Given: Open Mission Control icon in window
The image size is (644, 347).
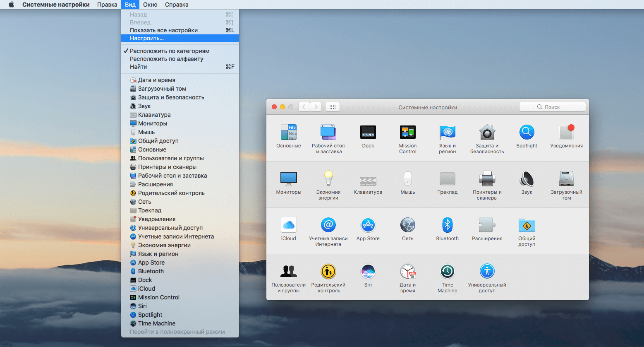Looking at the screenshot, I should [408, 133].
